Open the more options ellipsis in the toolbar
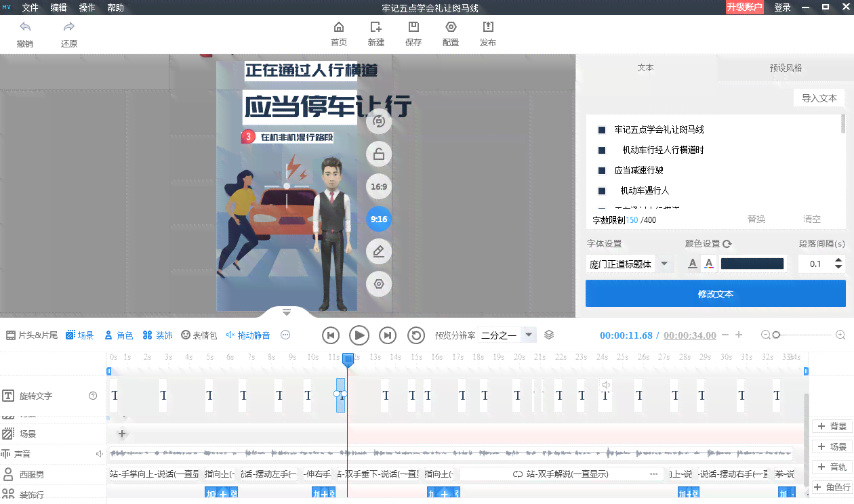854x504 pixels. click(285, 335)
